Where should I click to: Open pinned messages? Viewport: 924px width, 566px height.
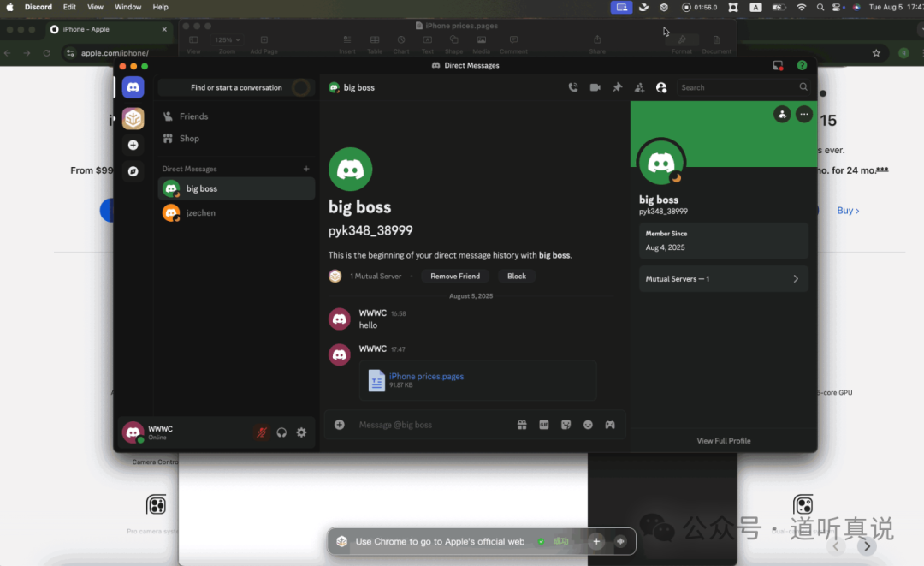click(x=617, y=87)
